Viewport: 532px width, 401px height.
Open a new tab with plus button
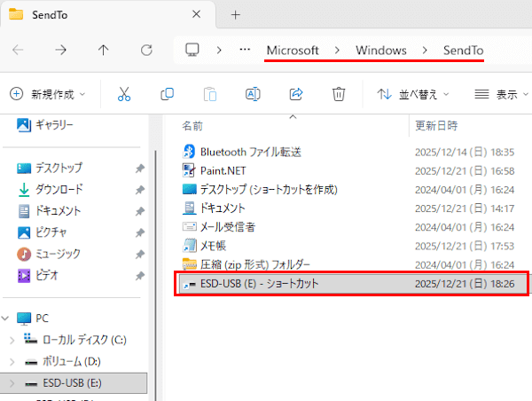(x=236, y=14)
